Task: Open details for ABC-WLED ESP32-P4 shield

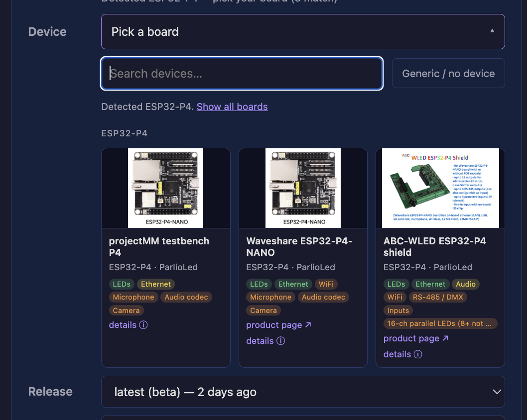Action: point(402,354)
